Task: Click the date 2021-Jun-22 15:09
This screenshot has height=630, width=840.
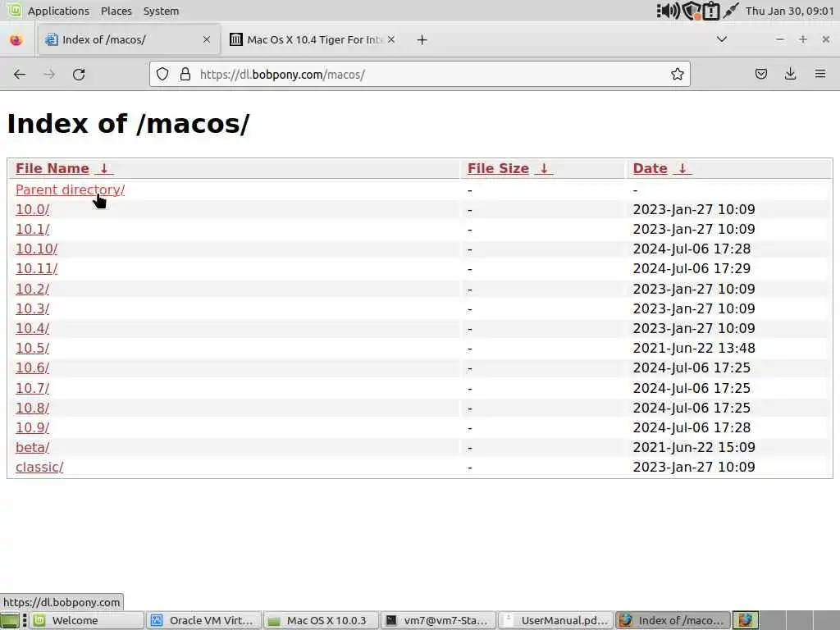Action: [694, 447]
